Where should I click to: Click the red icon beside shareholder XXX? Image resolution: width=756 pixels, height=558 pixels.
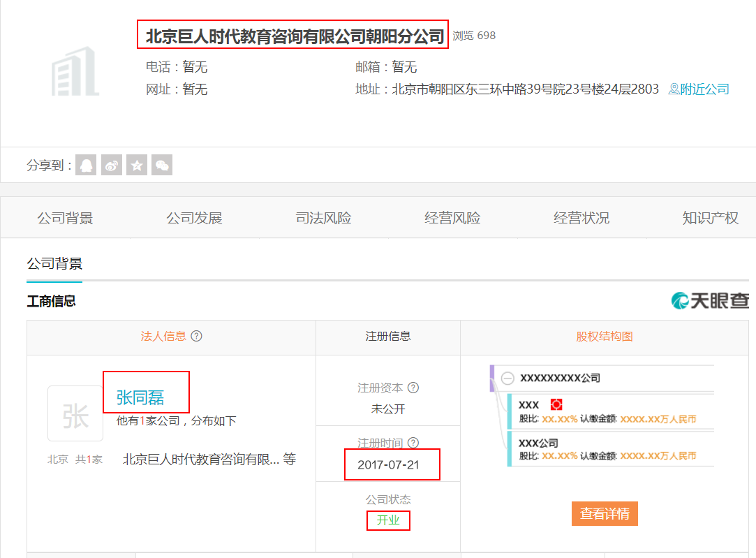[x=556, y=404]
